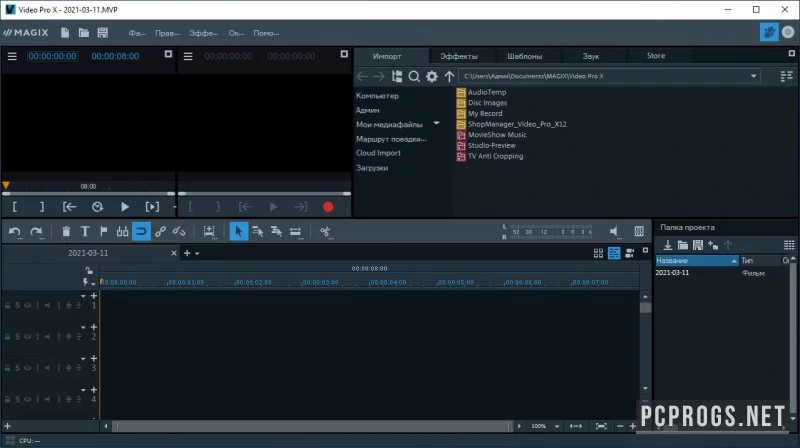Collapse track 3 with its arrow
This screenshot has width=800, height=448.
click(x=83, y=359)
